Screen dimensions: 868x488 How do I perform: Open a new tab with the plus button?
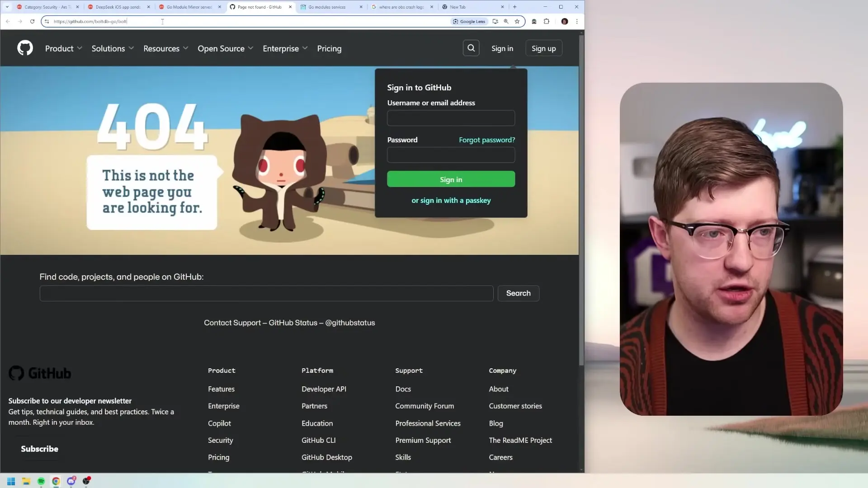pos(514,7)
